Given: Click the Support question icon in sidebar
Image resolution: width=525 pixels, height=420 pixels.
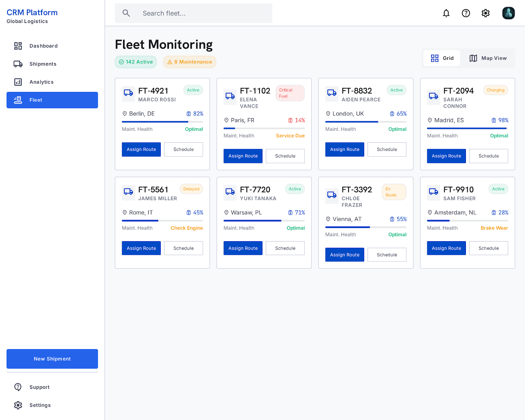Looking at the screenshot, I should pos(18,387).
